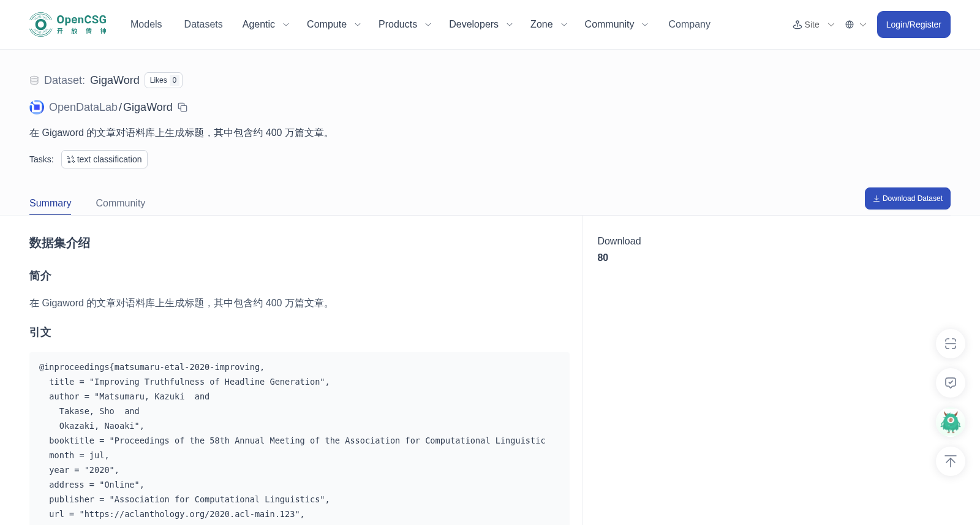Click the Likes 0 button
The image size is (980, 525).
164,80
